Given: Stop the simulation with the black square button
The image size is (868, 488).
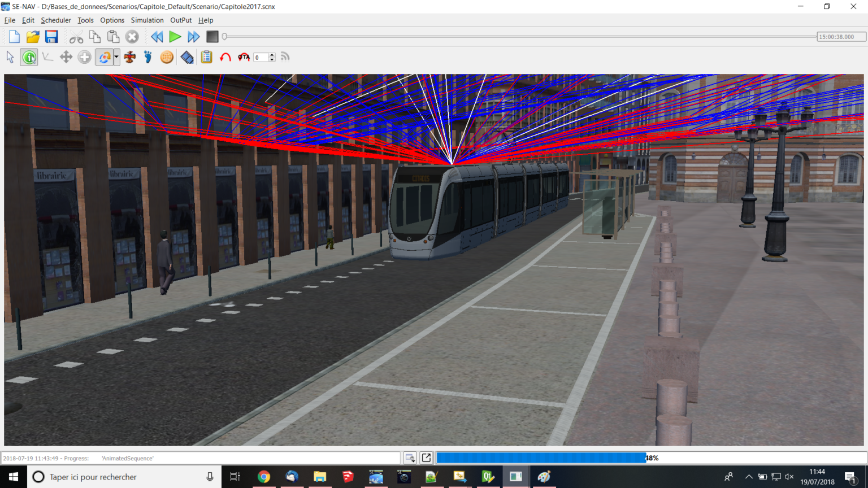Looking at the screenshot, I should (x=212, y=37).
